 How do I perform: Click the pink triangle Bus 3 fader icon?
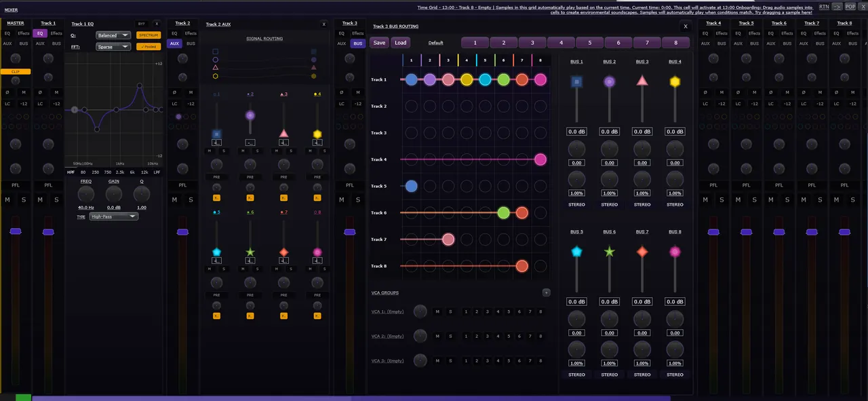coord(642,81)
